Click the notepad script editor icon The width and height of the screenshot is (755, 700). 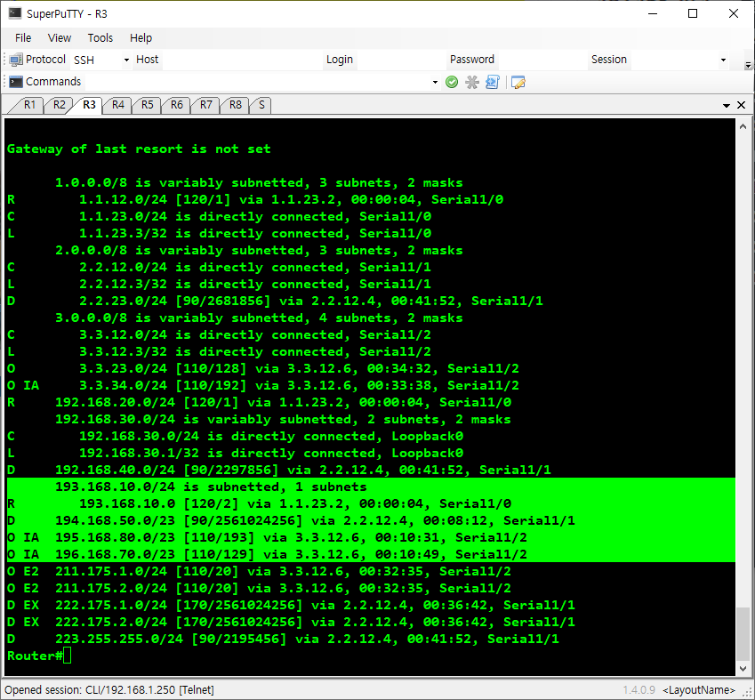(x=518, y=83)
